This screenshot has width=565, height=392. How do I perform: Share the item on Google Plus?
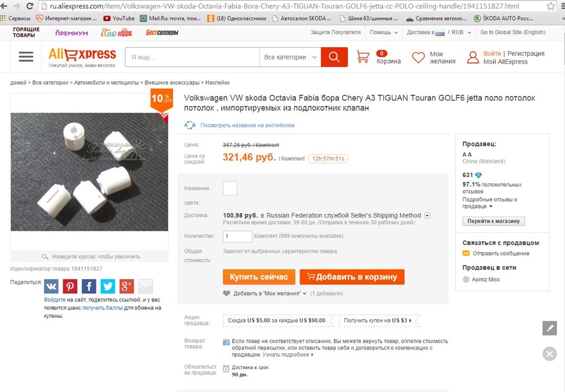(x=127, y=287)
